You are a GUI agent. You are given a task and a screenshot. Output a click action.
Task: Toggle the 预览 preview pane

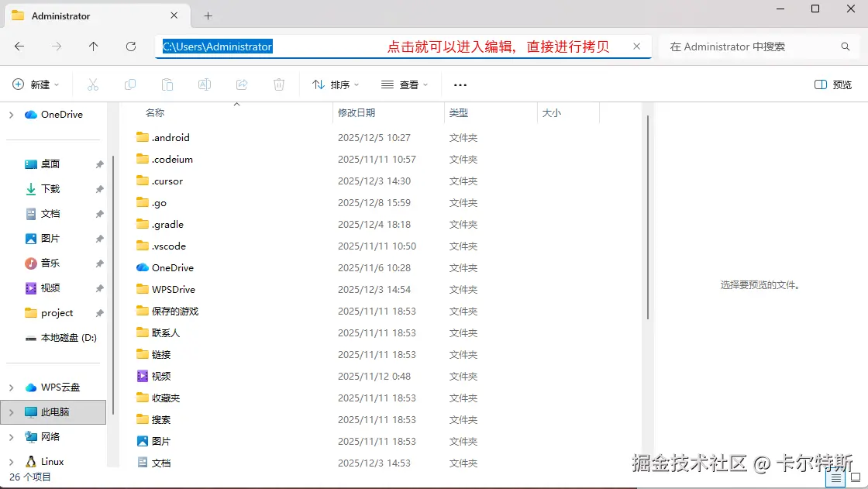coord(832,84)
